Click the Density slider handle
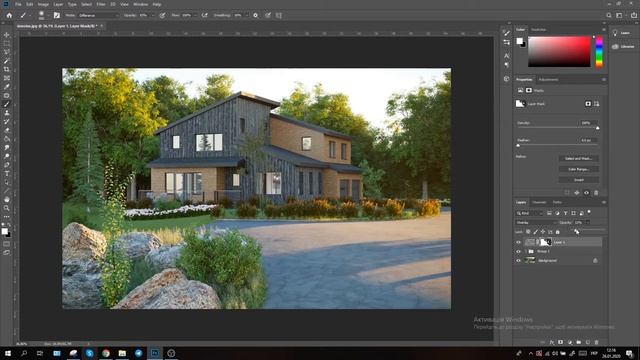The height and width of the screenshot is (360, 640). pyautogui.click(x=598, y=128)
